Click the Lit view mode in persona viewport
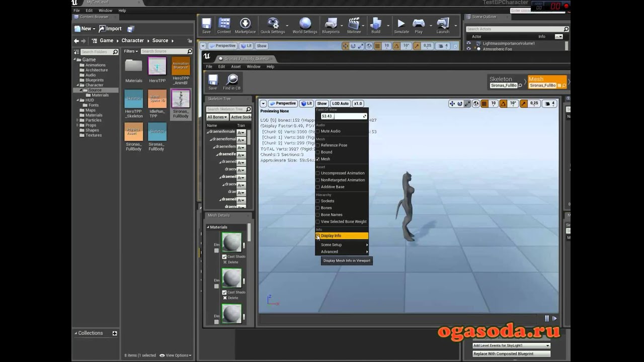This screenshot has width=644, height=362. click(x=306, y=104)
